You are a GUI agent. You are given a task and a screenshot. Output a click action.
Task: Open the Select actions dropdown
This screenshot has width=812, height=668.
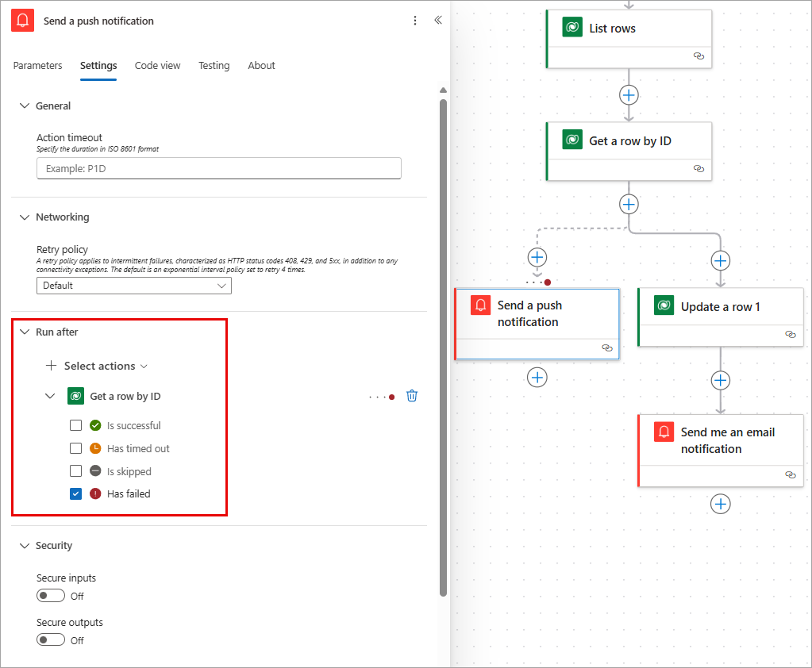click(x=97, y=366)
